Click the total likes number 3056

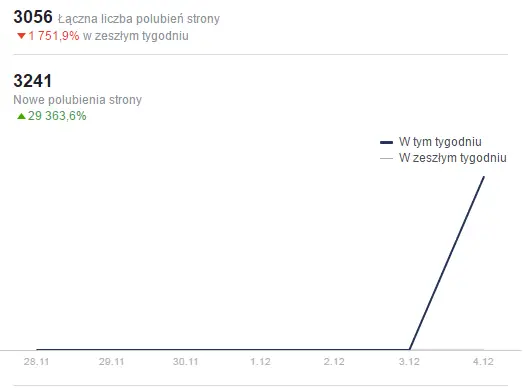(33, 17)
